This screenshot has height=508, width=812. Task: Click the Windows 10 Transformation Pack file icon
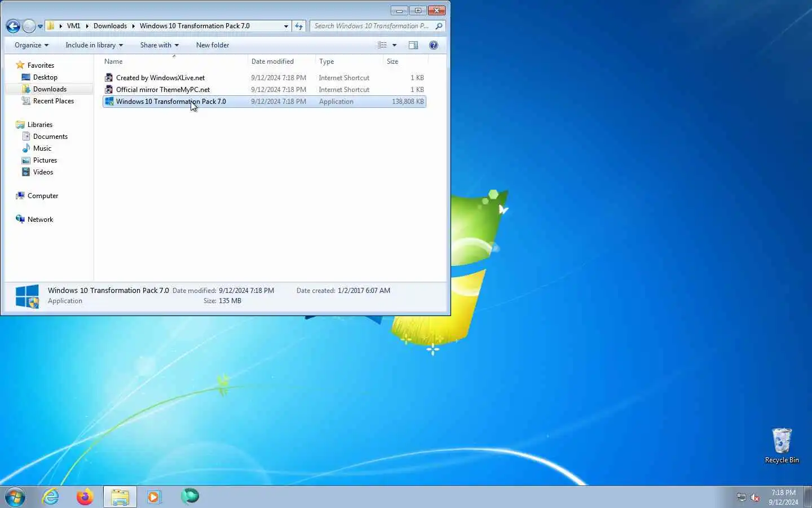109,102
